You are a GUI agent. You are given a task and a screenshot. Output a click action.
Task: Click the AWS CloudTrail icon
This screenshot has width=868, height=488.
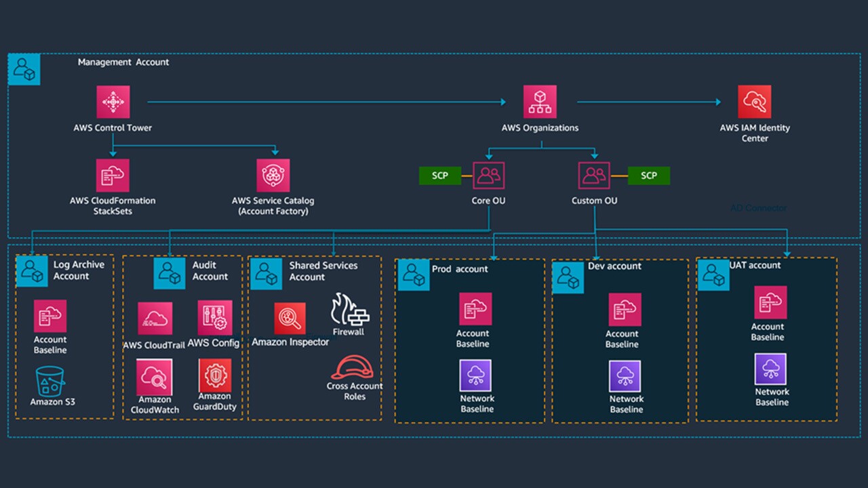[x=155, y=319]
